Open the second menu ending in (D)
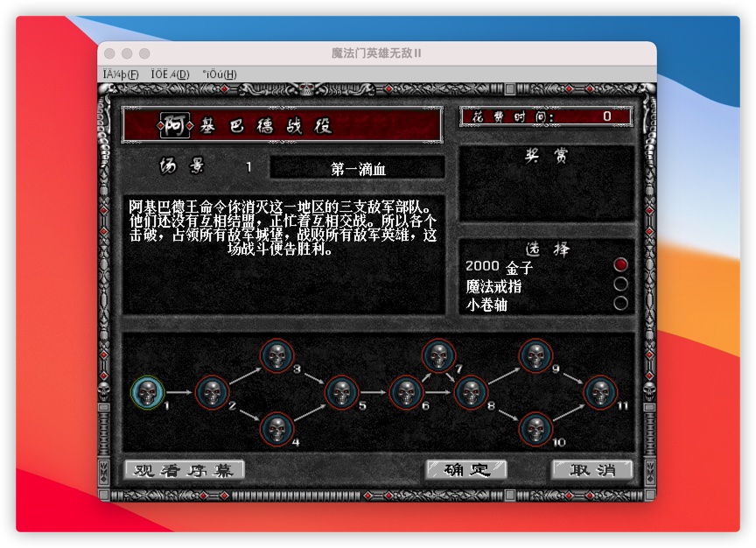Screen dimensions: 756x548 tap(171, 74)
